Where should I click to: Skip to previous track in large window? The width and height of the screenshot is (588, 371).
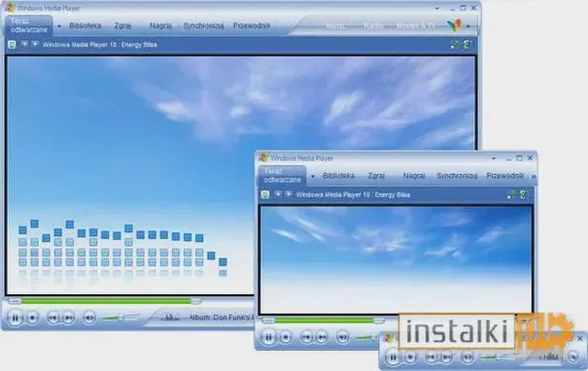(x=52, y=319)
